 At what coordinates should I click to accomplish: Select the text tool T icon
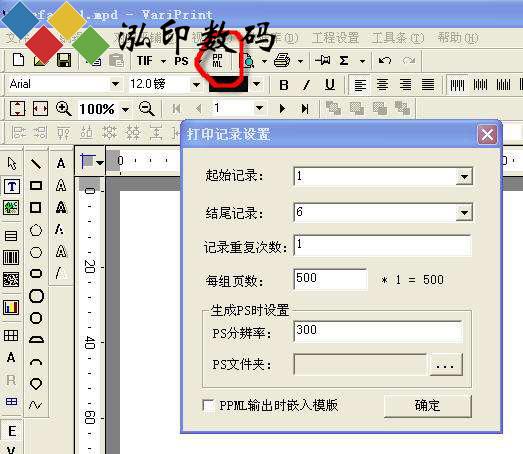[12, 186]
